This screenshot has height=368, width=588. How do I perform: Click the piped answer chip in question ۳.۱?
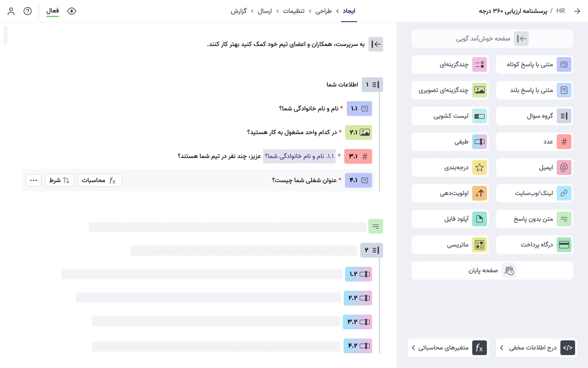299,156
